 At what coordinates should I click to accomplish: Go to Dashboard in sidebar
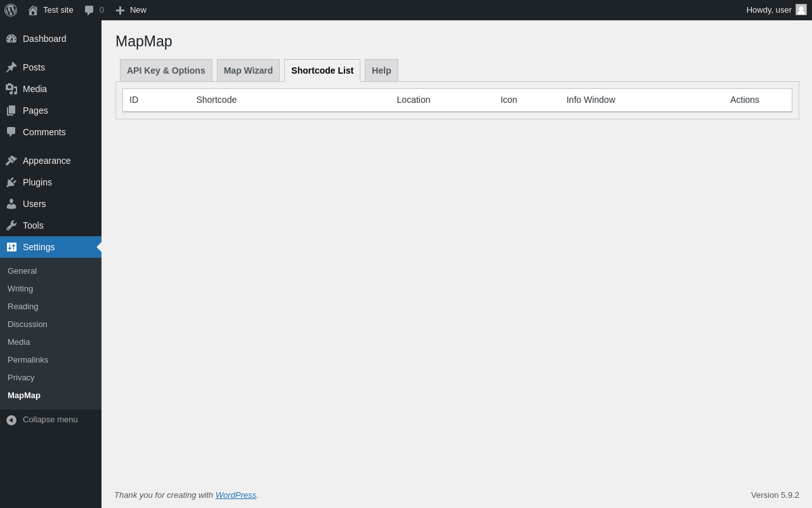pos(44,39)
